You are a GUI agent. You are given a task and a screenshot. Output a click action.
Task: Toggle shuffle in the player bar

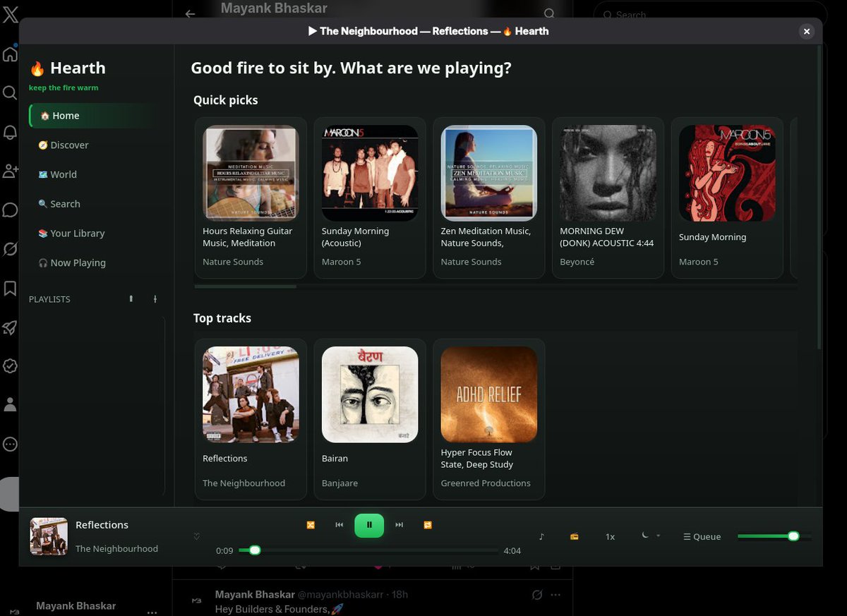pyautogui.click(x=311, y=525)
